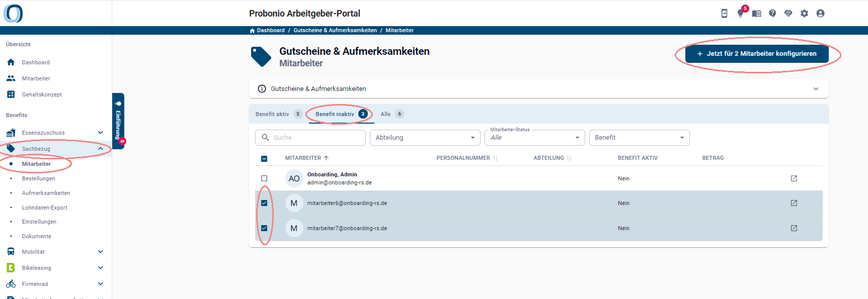868x299 pixels.
Task: Switch to the Benefit aktiv tab
Action: click(279, 114)
